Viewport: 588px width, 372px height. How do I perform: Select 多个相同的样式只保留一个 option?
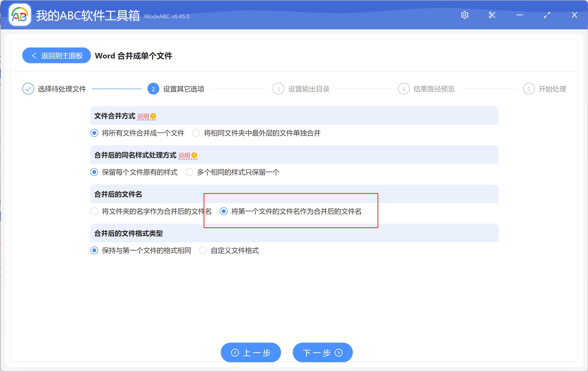coord(189,172)
